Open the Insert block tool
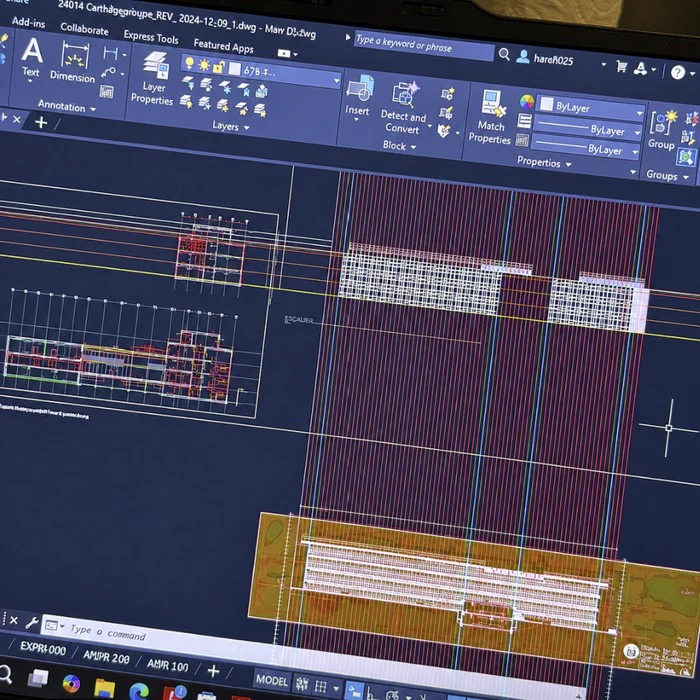 358,97
